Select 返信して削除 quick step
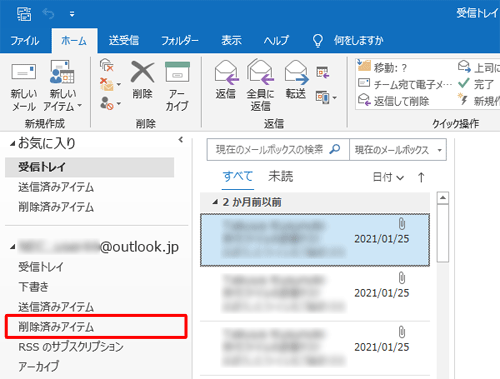The height and width of the screenshot is (379, 500). point(393,101)
